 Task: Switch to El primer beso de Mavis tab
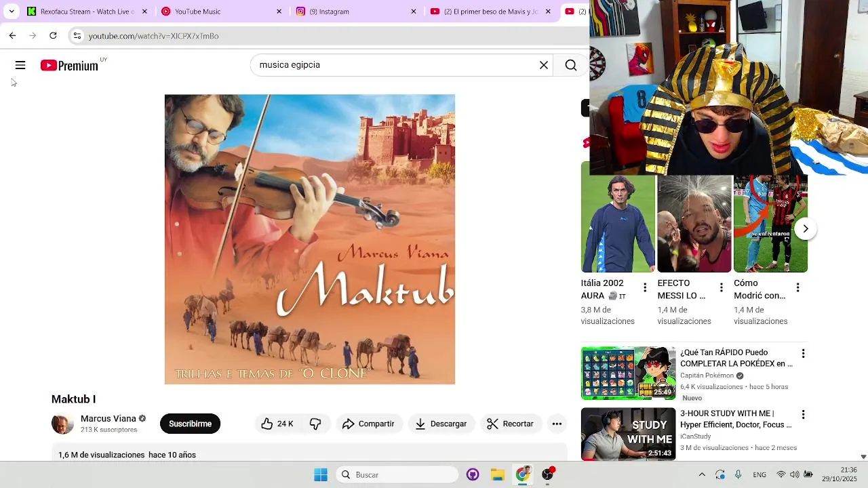coord(491,12)
